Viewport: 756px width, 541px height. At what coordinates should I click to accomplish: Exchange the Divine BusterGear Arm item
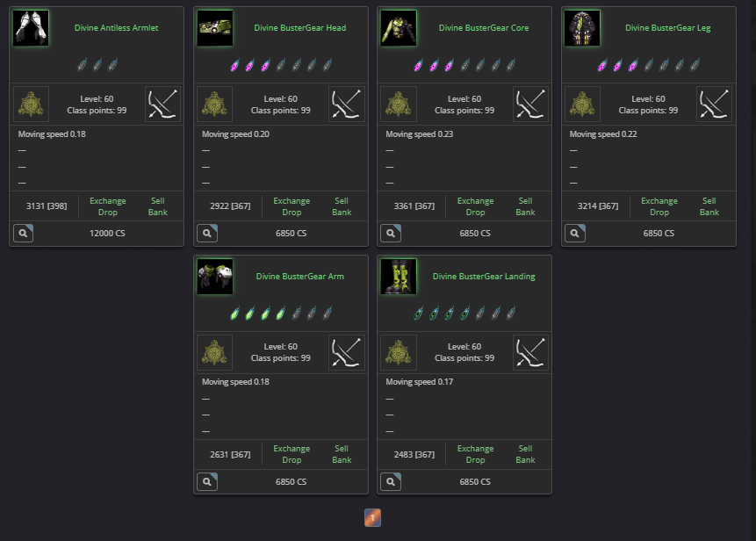click(x=292, y=449)
